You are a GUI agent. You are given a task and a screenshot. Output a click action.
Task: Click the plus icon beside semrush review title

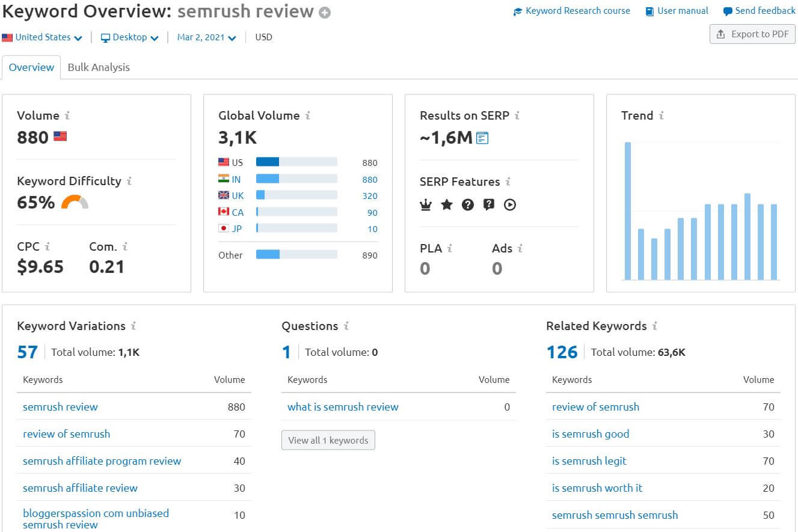[x=325, y=12]
